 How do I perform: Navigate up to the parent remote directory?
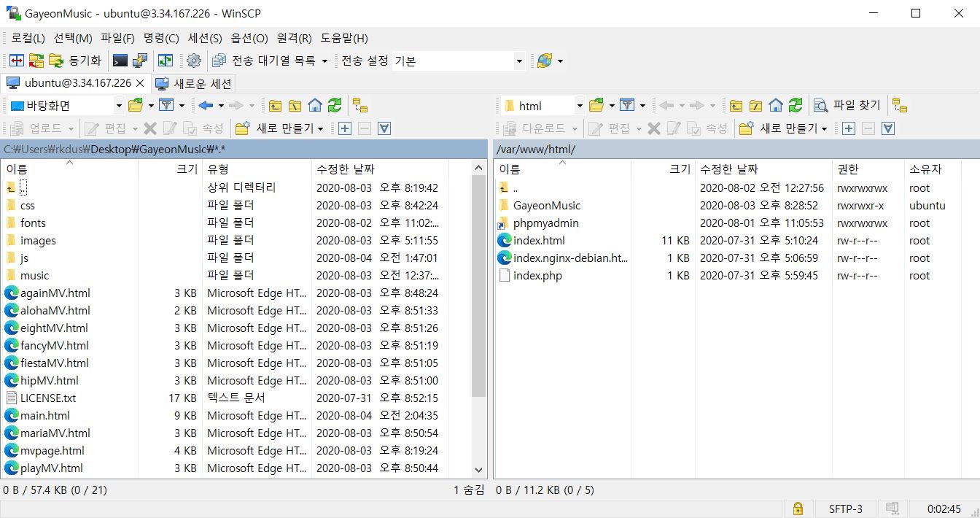click(x=736, y=104)
